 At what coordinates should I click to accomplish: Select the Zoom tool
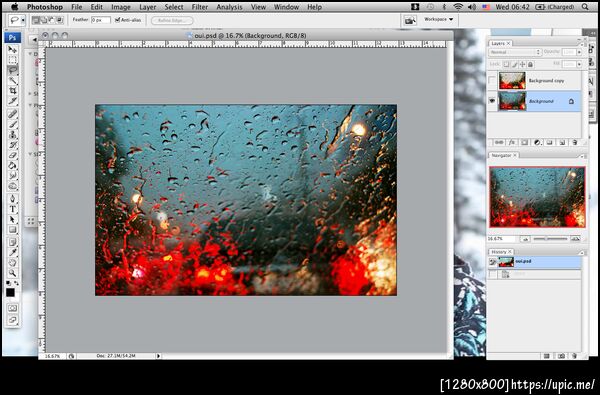coord(13,273)
